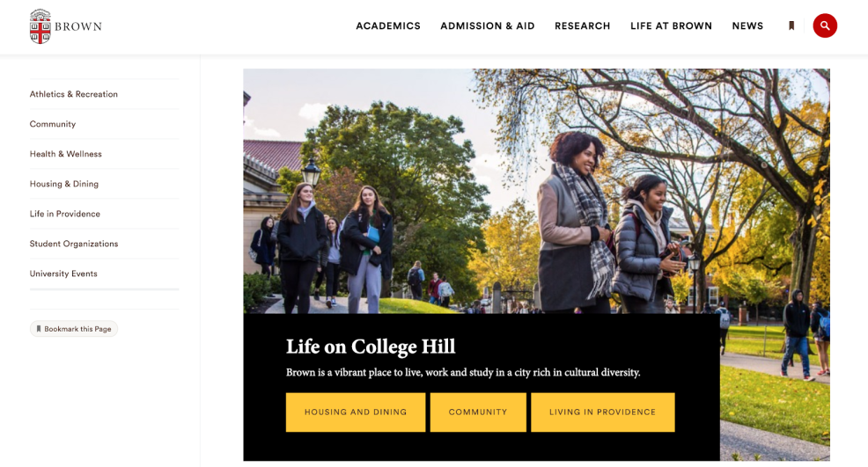
Task: Click the Living in Providence button
Action: pyautogui.click(x=602, y=412)
